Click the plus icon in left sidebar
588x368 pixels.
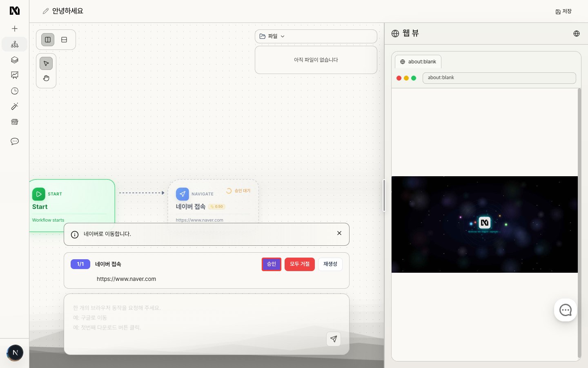tap(15, 29)
